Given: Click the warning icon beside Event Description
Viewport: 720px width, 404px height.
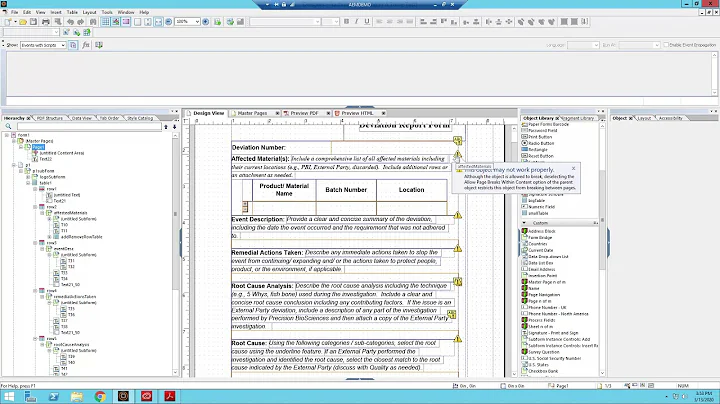Looking at the screenshot, I should coord(458,215).
